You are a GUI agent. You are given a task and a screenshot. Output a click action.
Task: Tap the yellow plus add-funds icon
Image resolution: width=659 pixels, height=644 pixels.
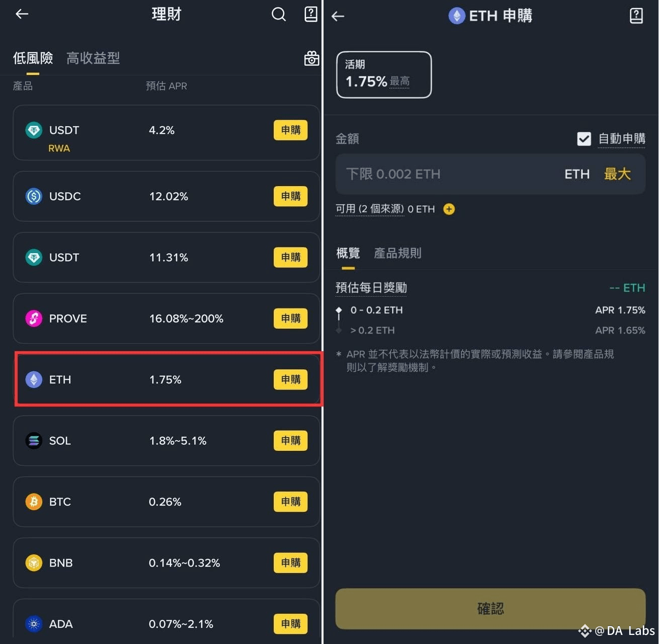pos(449,209)
